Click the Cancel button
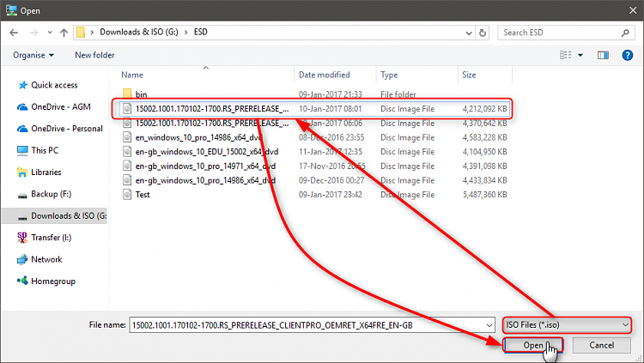The image size is (644, 363). click(601, 345)
